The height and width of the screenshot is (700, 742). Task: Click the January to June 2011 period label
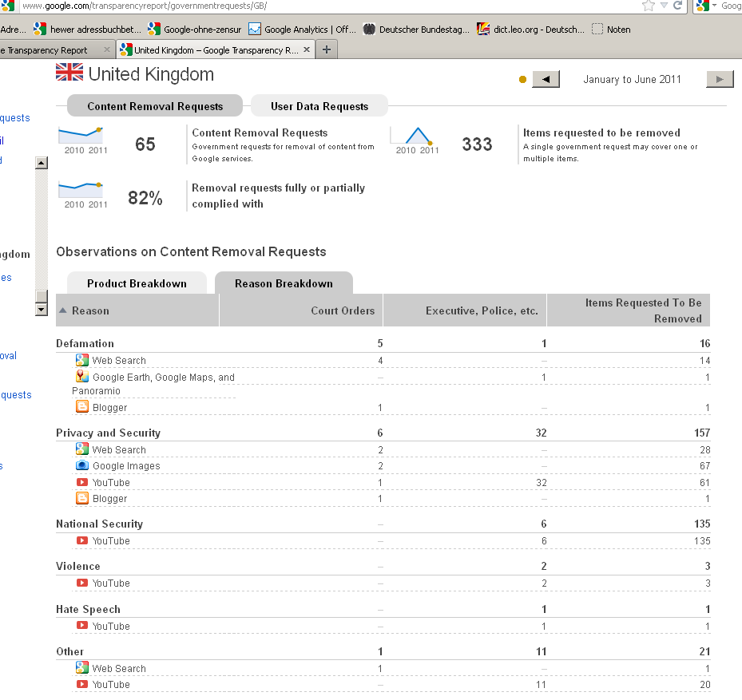point(632,79)
